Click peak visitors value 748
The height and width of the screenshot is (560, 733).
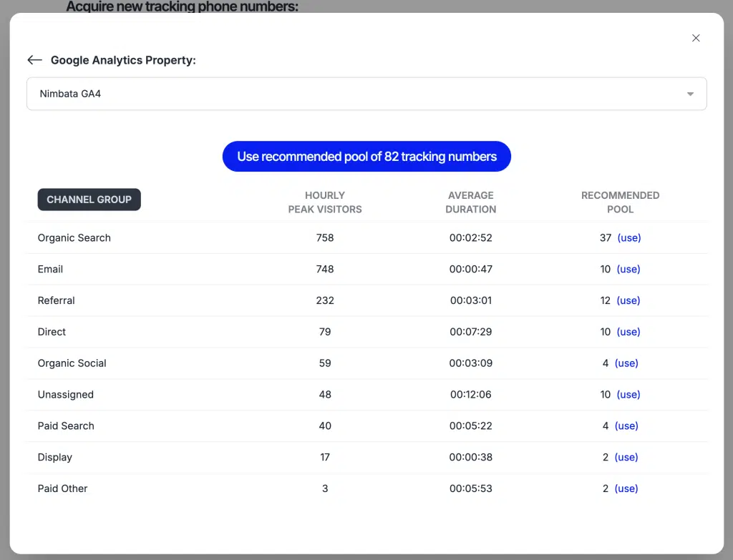click(x=325, y=269)
